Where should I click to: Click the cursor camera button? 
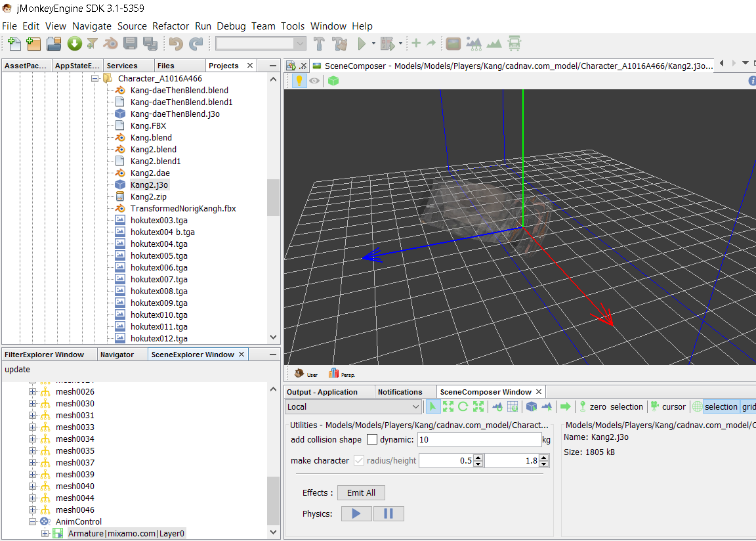pos(668,406)
